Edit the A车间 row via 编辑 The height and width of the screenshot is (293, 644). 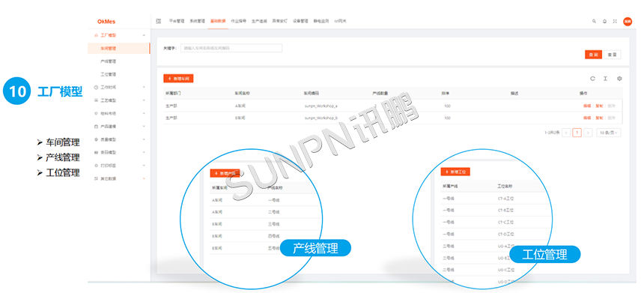tap(587, 106)
